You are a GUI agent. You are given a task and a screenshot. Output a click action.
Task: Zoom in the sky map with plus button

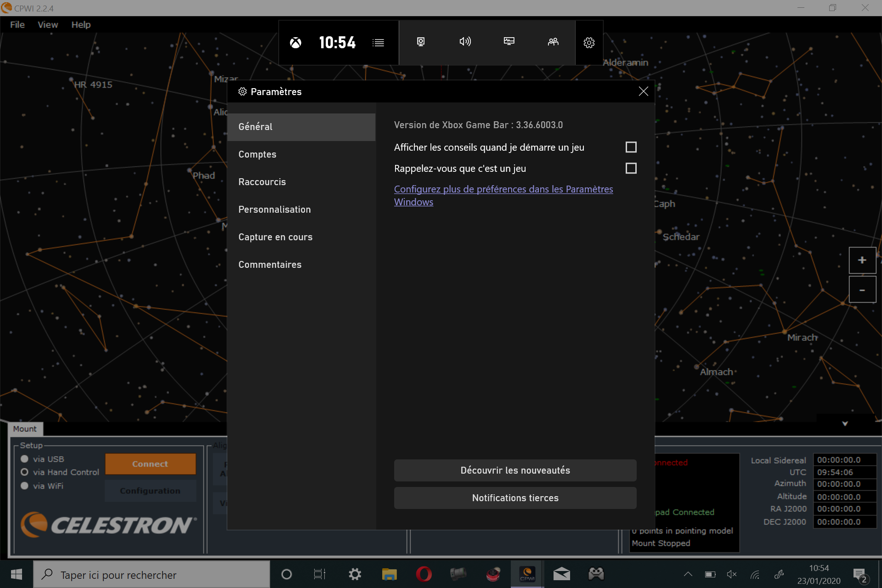tap(862, 260)
